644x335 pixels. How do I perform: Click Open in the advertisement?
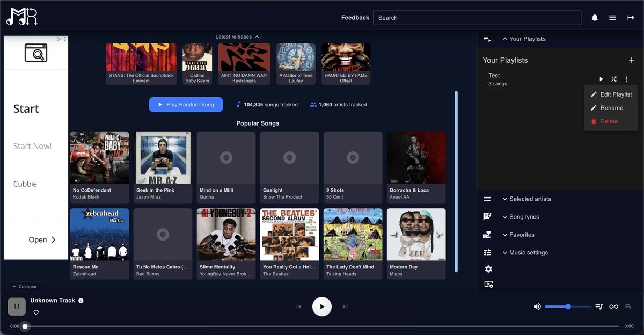(x=42, y=240)
